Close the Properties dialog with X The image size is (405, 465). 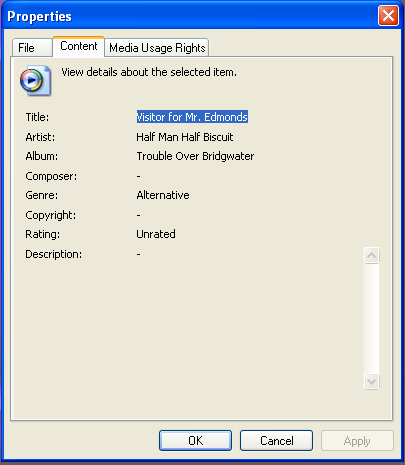388,15
